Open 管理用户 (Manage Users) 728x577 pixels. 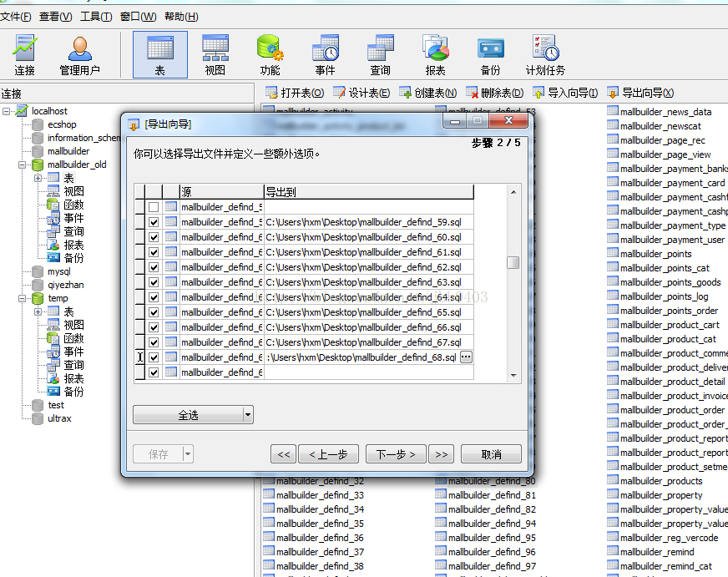tap(79, 55)
